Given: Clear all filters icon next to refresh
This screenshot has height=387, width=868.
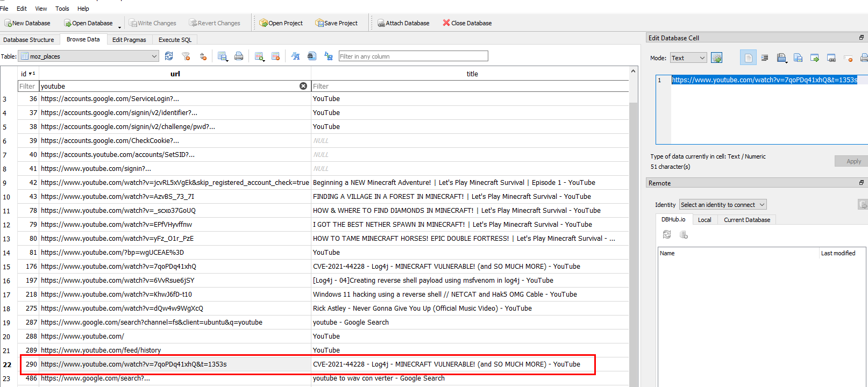Looking at the screenshot, I should [x=186, y=56].
